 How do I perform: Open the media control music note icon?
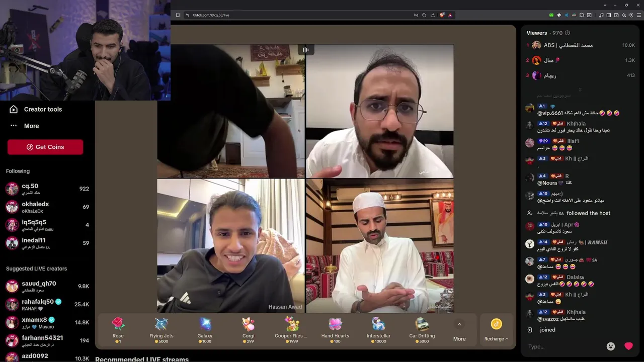[601, 15]
